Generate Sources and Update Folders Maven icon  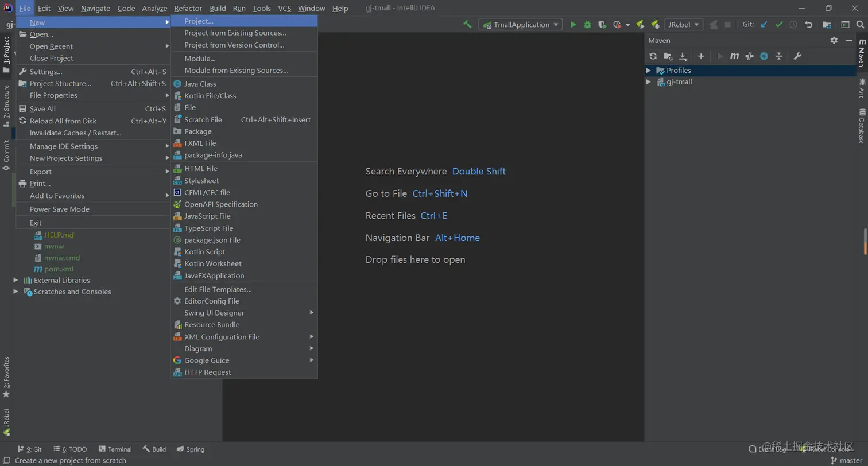668,56
